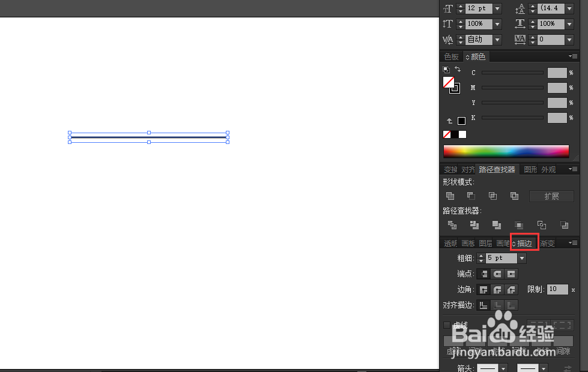This screenshot has width=588, height=372.
Task: Click the Outline pathfinder icon
Action: [x=542, y=225]
